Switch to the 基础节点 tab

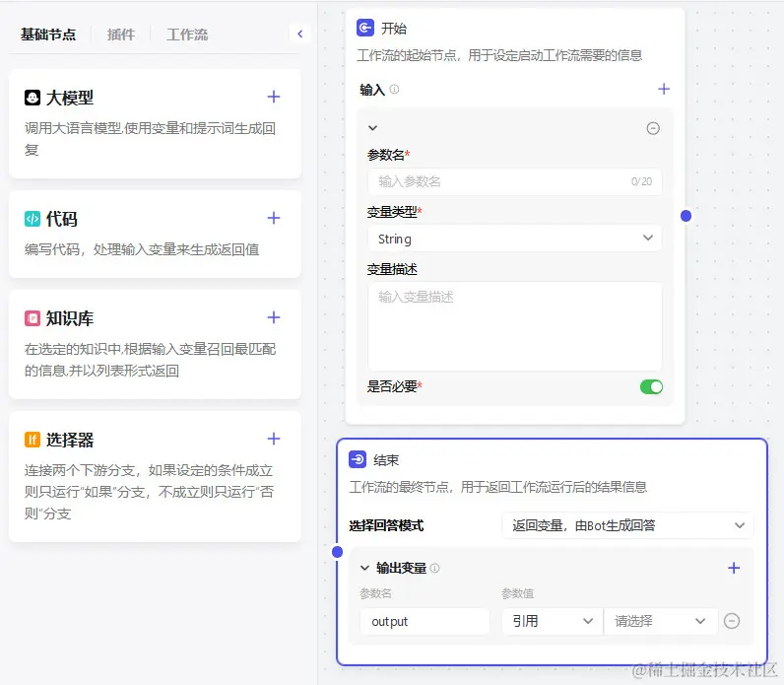tap(48, 34)
